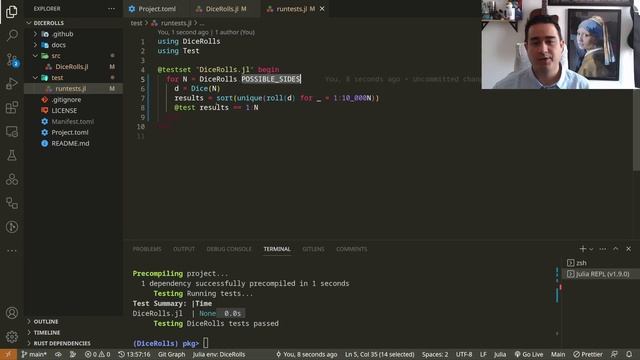Open terminal panel more actions menu
This screenshot has height=360, width=640.
coord(603,249)
